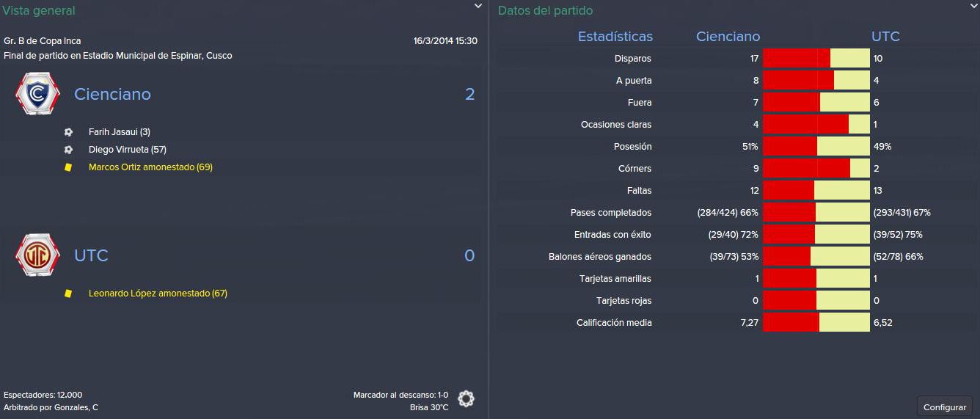Click yellow card icon beside Leonardo López
Viewport: 980px width, 419px height.
[x=68, y=294]
